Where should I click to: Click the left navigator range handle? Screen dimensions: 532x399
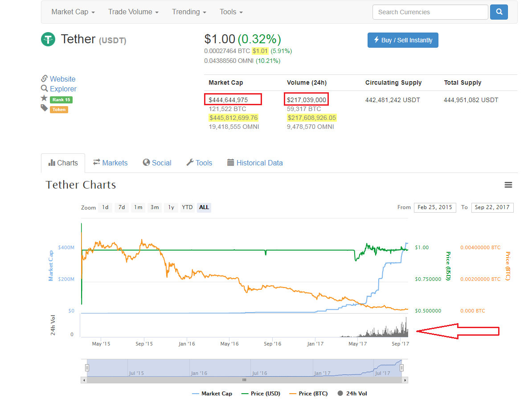tap(87, 368)
